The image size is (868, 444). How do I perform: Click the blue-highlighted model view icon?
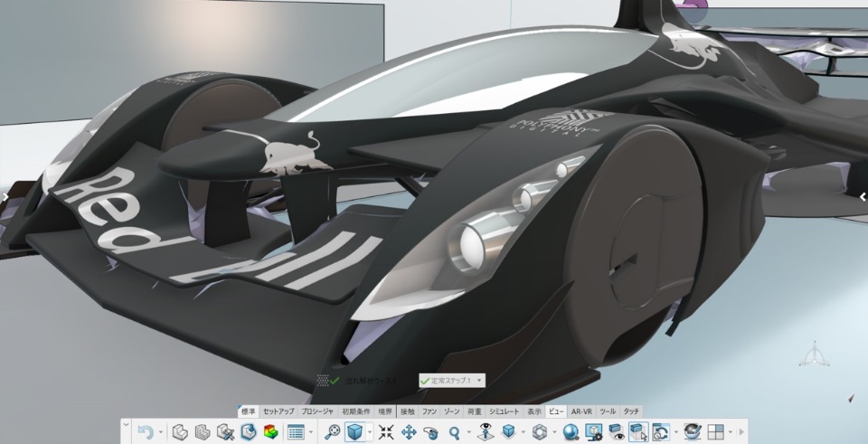click(x=249, y=432)
